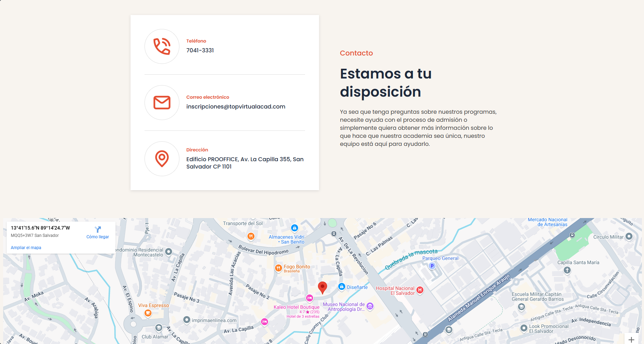This screenshot has width=644, height=344.
Task: Click the phone icon in the Teléfono card
Action: [x=162, y=46]
